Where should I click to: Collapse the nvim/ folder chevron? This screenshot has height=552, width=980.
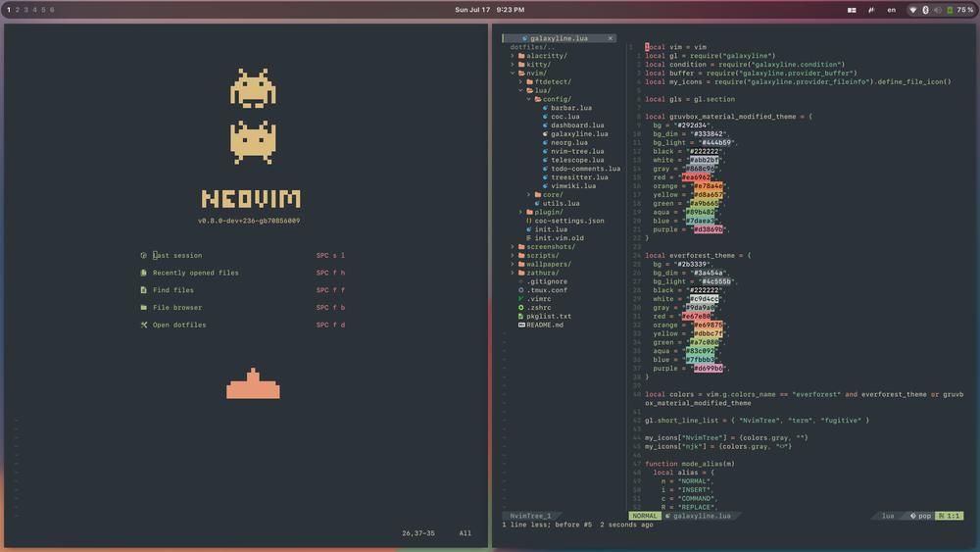pos(513,74)
